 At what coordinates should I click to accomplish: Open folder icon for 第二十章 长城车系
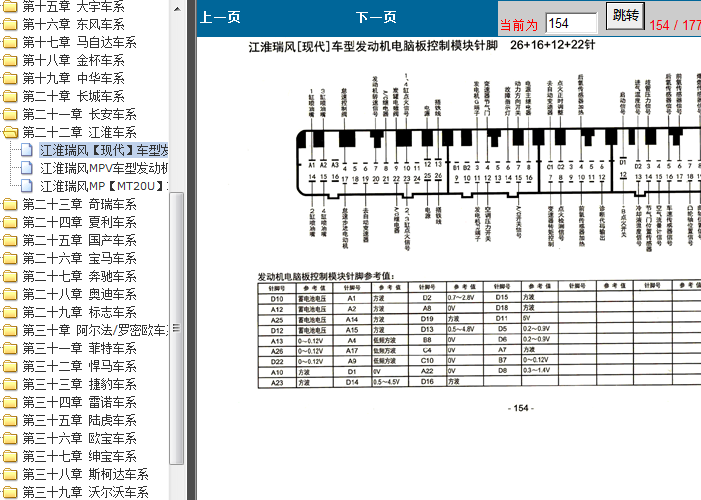(10, 96)
